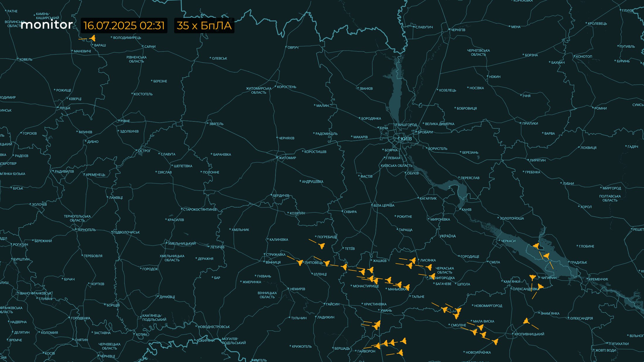Click the Рівне city marker
The image size is (644, 362).
119,121
